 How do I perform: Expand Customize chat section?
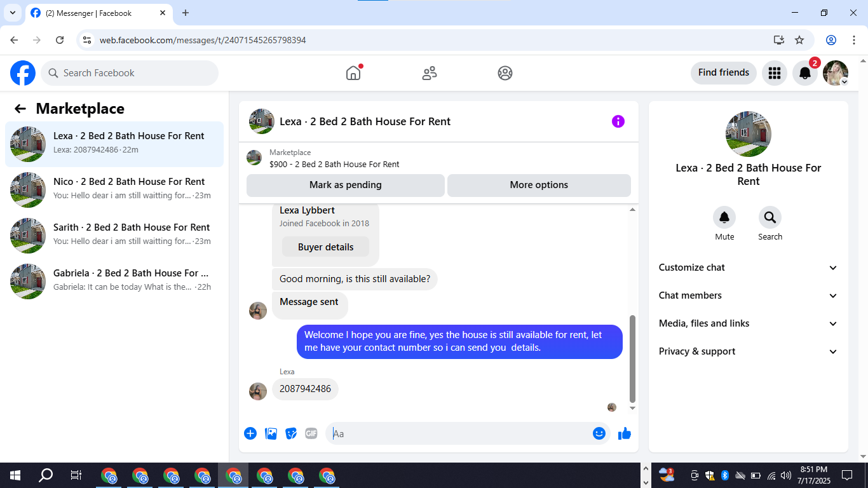pos(749,268)
